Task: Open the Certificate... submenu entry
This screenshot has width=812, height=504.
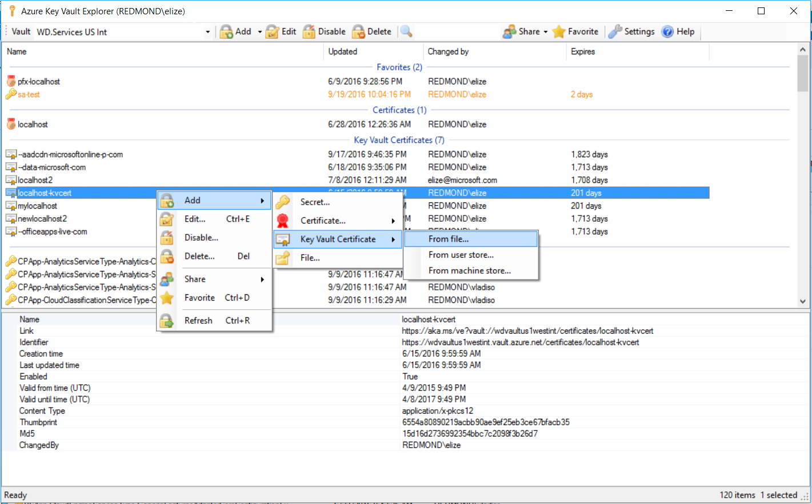Action: (338, 221)
